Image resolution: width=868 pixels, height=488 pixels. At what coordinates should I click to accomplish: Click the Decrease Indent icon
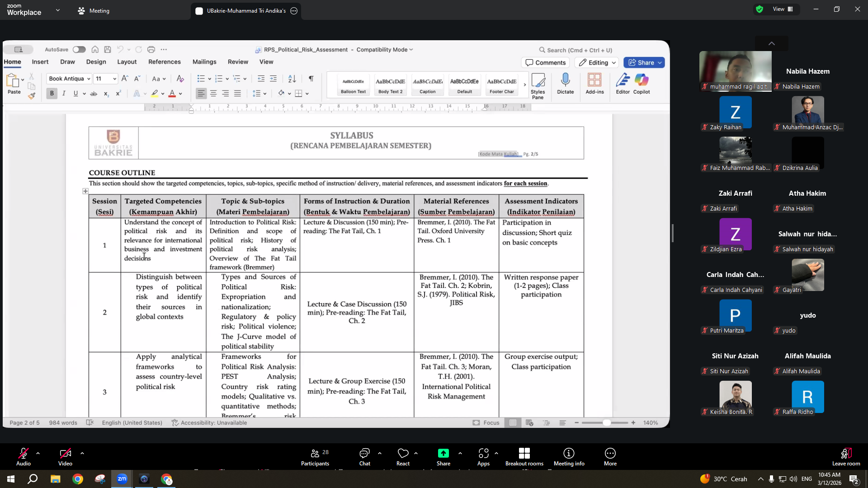(261, 79)
